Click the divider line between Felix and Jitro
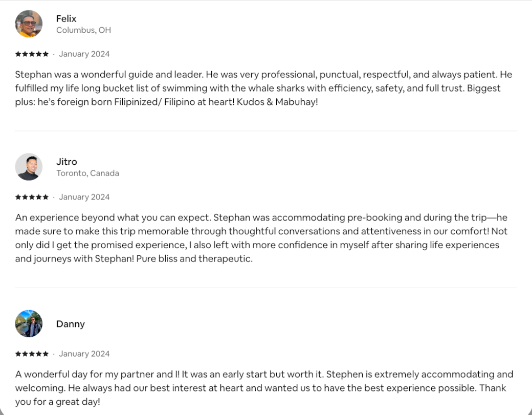The height and width of the screenshot is (415, 532). coord(266,130)
